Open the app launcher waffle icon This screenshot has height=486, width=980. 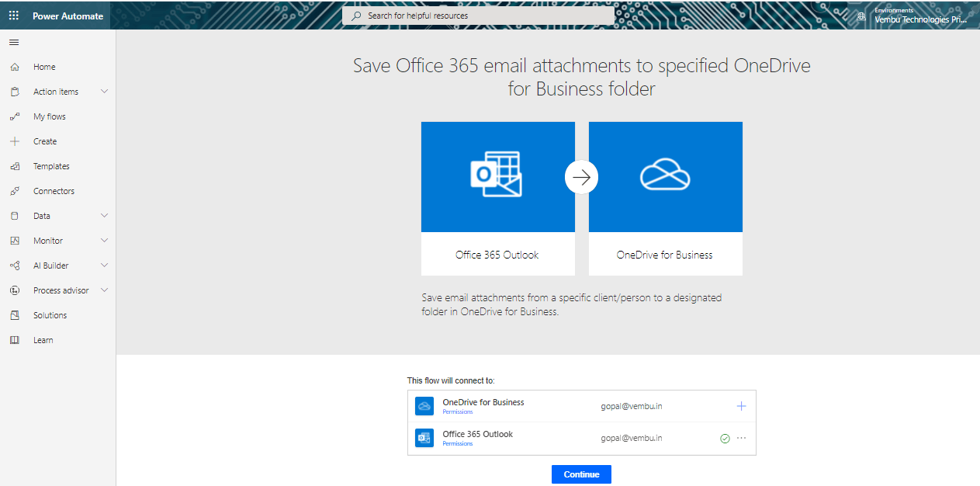14,16
